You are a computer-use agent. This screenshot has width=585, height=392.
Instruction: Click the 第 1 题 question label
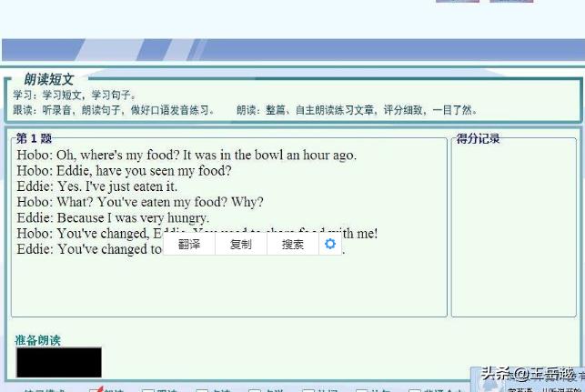tap(34, 138)
